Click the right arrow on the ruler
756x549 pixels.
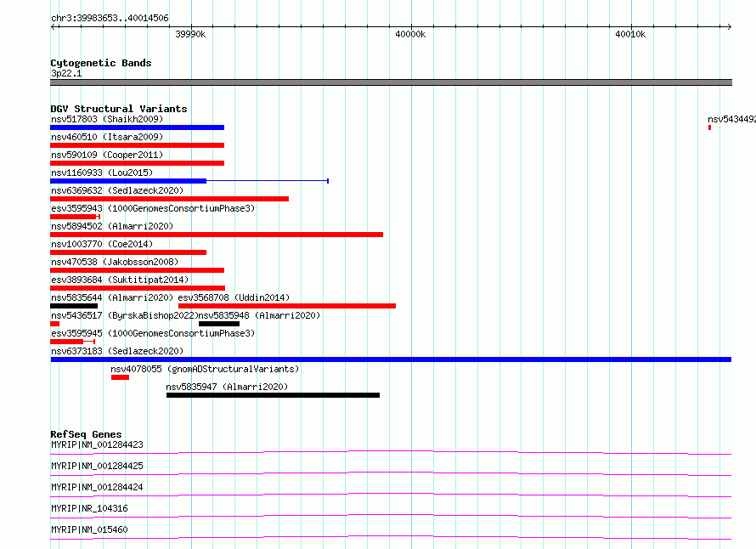[729, 26]
